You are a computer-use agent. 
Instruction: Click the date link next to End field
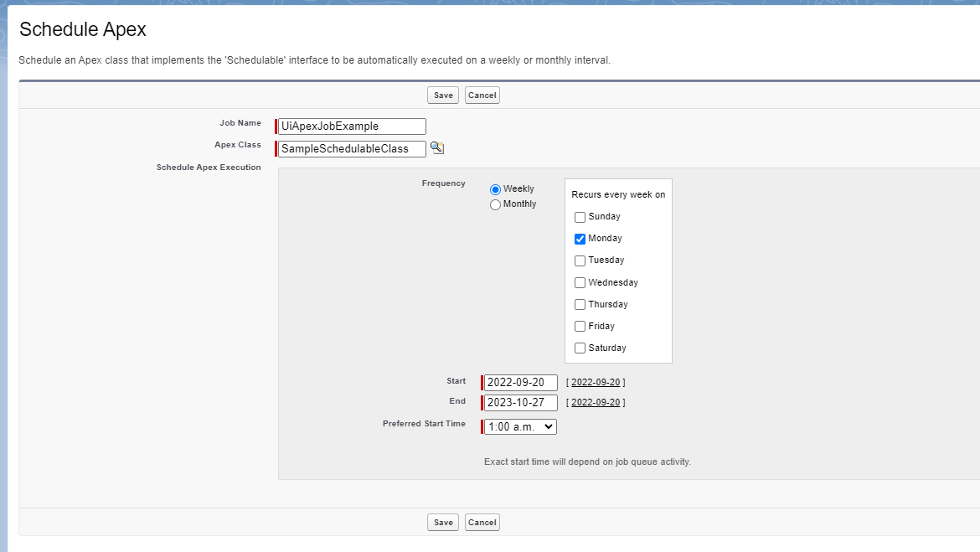(x=595, y=402)
